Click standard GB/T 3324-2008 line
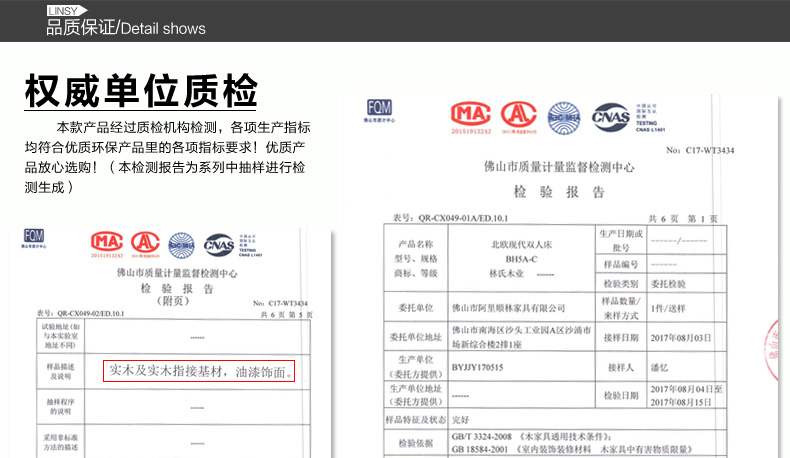This screenshot has height=458, width=790. (x=532, y=436)
